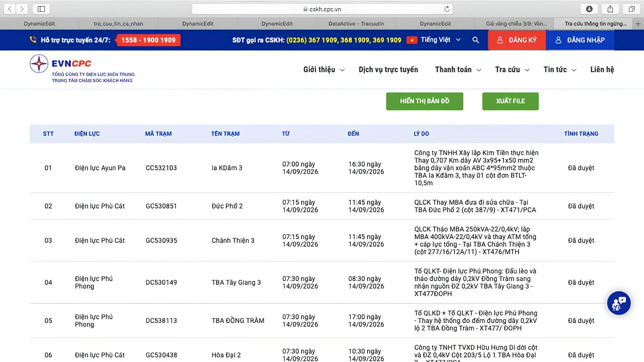Add a new tab with the plus icon

pyautogui.click(x=638, y=24)
